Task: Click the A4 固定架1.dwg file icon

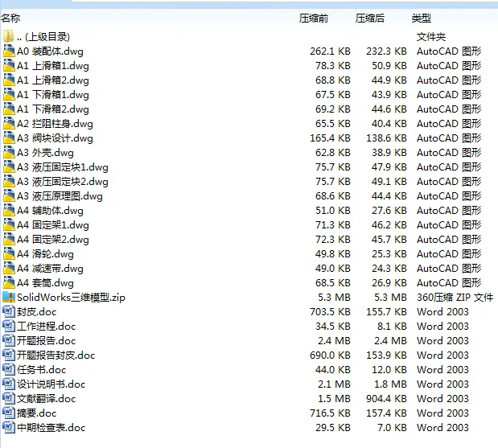Action: pyautogui.click(x=9, y=224)
